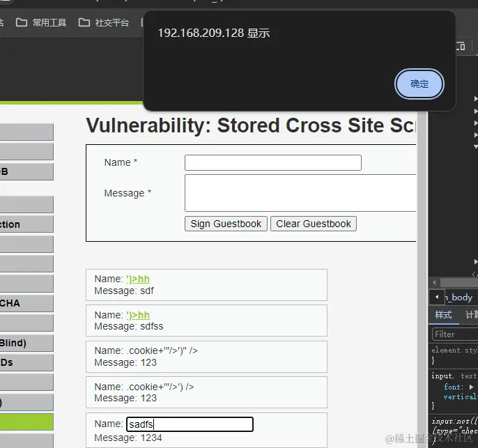Screen dimensions: 478x448
Task: Open the ')>hh link with Message sdfss
Action: (138, 315)
